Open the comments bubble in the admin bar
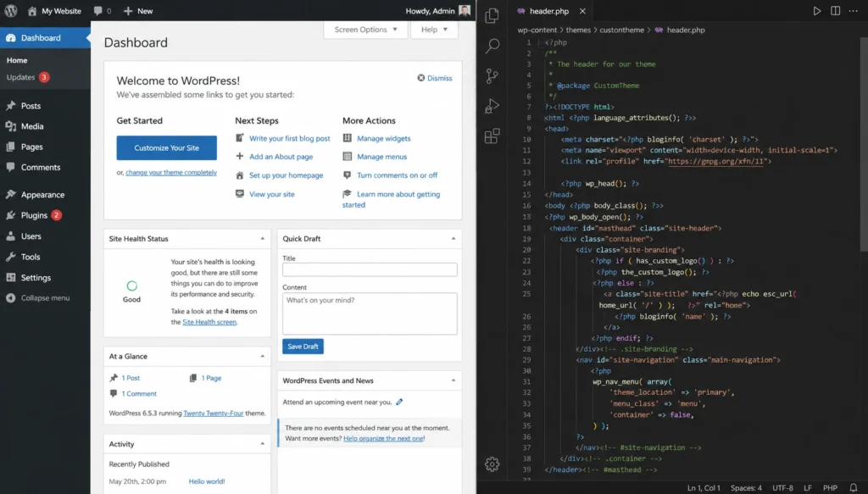 (103, 11)
